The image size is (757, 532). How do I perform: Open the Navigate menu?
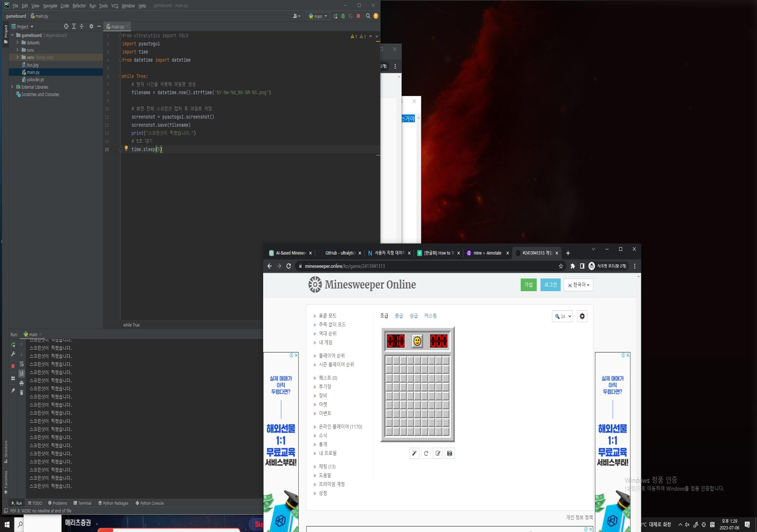(50, 6)
